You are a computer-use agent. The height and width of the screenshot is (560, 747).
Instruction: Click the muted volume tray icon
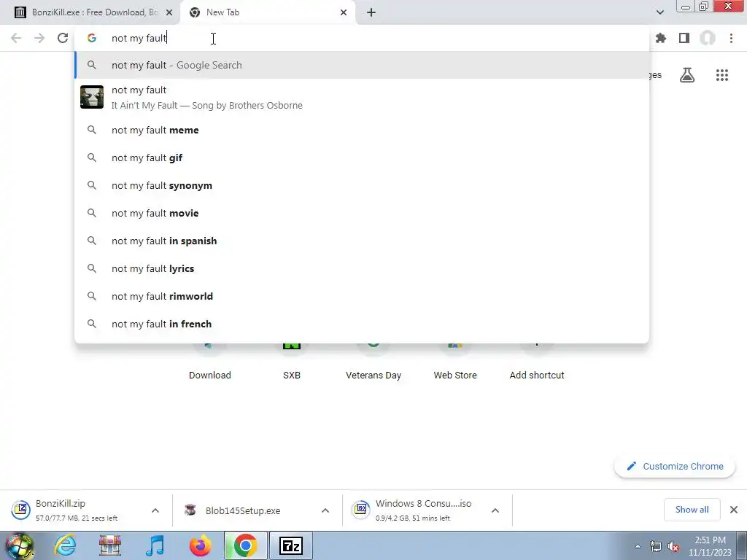coord(673,546)
